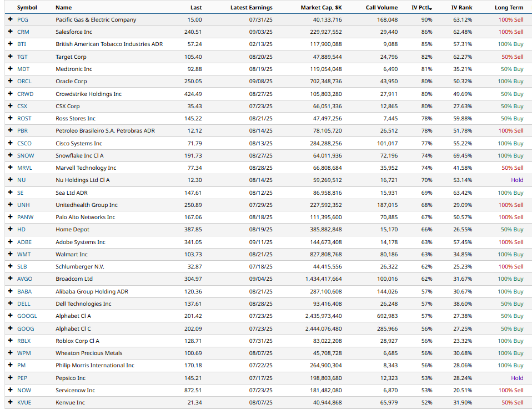Click Pacific Gas & Electric Company name
Image resolution: width=532 pixels, height=415 pixels.
pyautogui.click(x=96, y=19)
